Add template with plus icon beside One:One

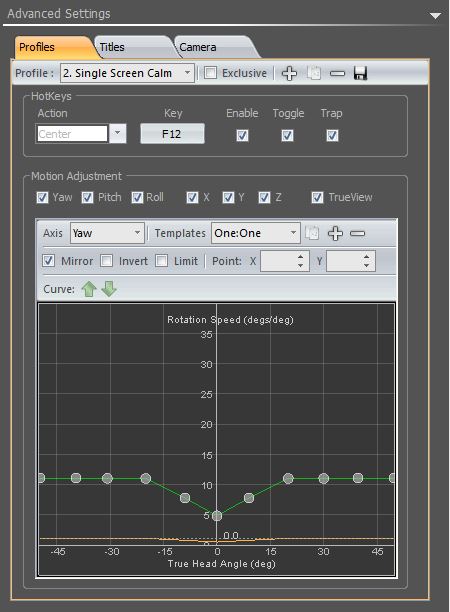[x=335, y=233]
